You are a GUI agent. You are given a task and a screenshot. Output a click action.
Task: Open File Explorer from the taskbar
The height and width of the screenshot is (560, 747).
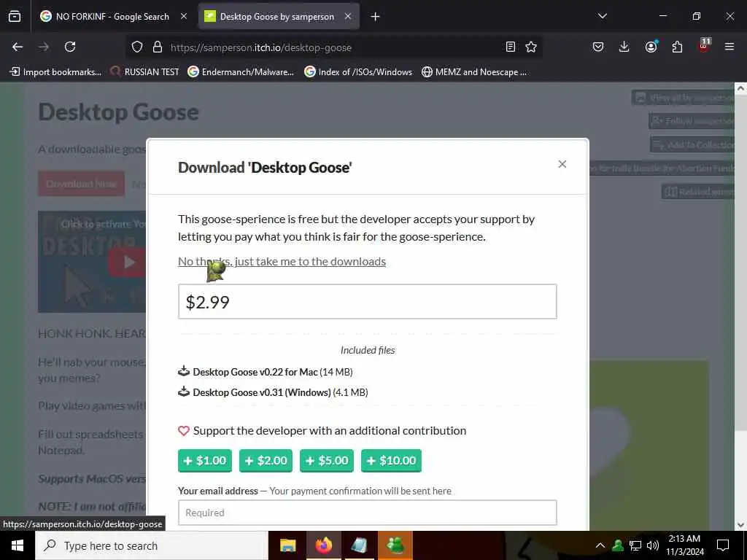coord(287,545)
